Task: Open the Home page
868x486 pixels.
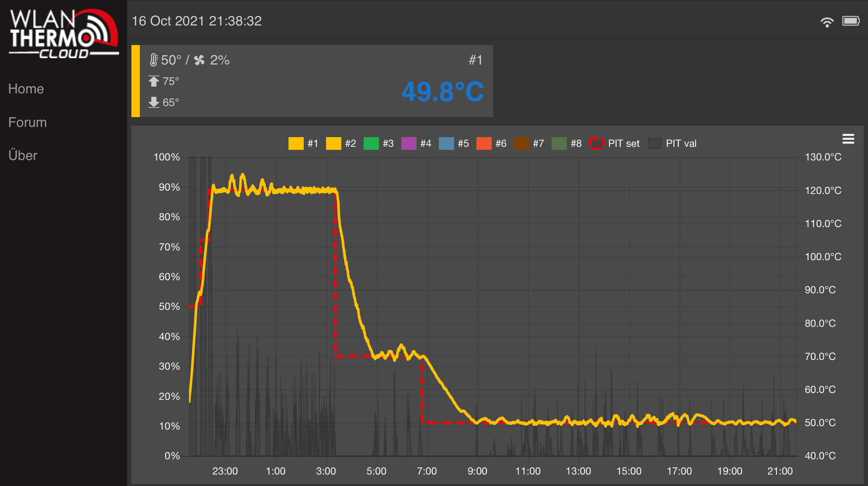Action: click(26, 89)
